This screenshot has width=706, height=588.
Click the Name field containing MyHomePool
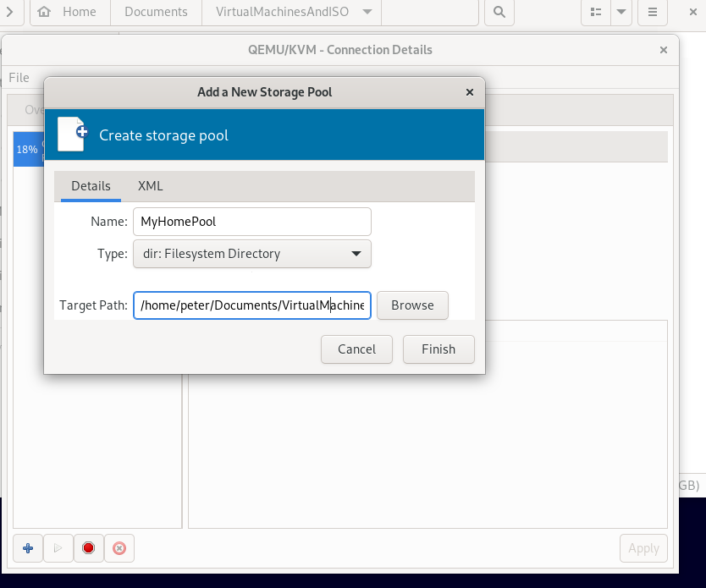[251, 222]
